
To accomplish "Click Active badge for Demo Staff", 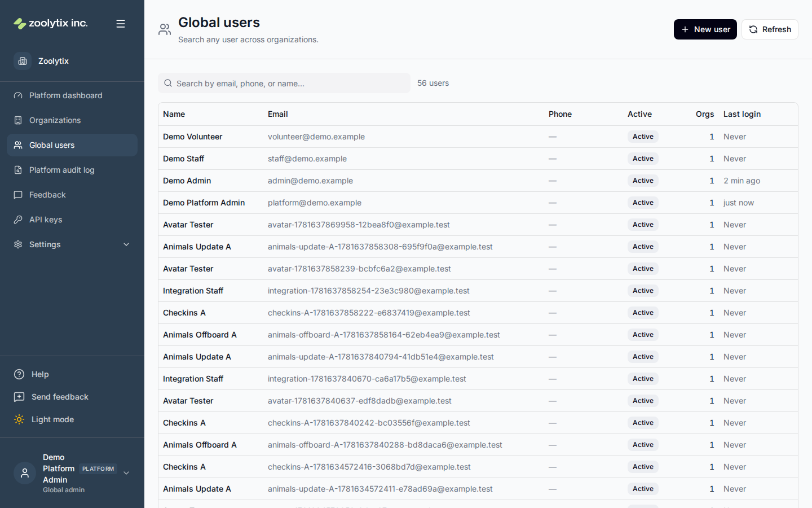I will pyautogui.click(x=643, y=159).
